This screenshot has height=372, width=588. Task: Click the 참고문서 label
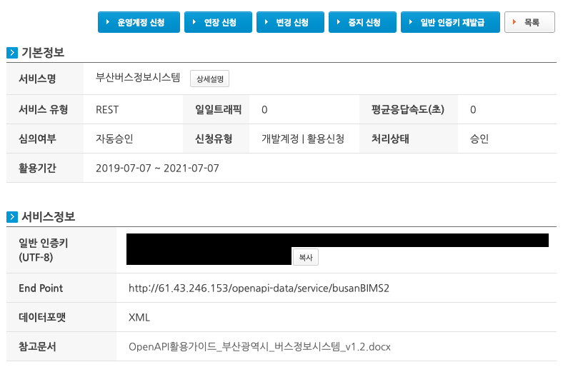(37, 347)
